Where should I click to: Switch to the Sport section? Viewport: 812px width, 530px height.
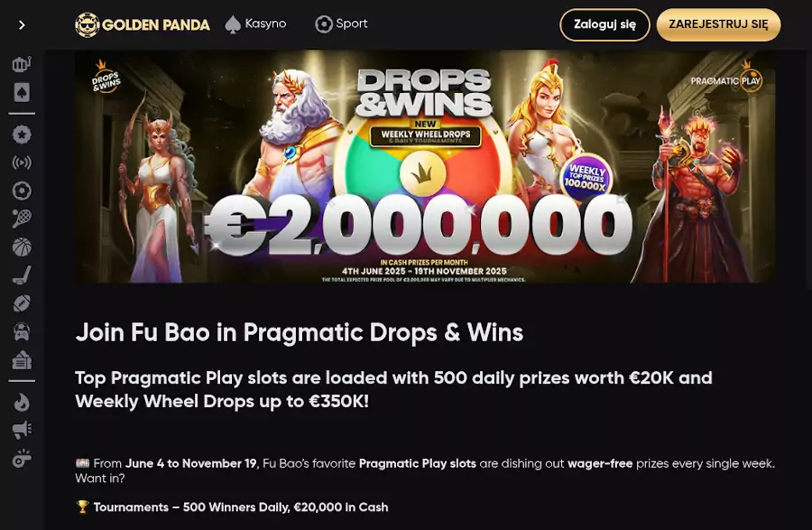coord(341,23)
